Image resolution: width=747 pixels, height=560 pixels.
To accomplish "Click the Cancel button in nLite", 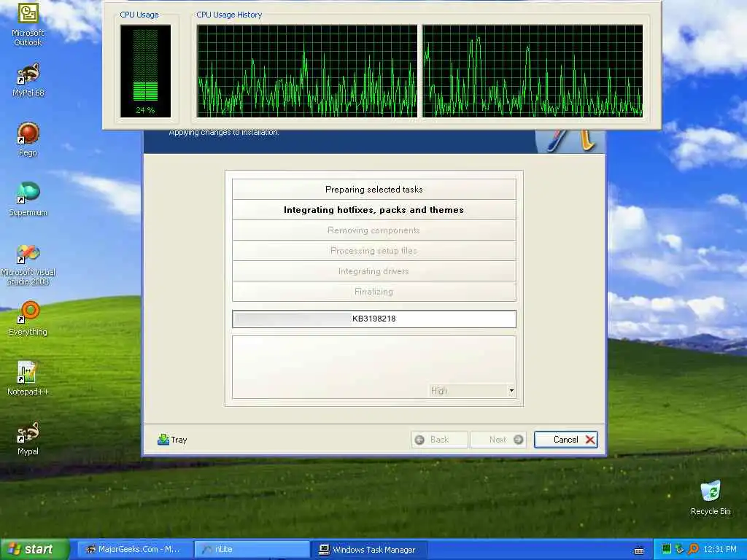I will tap(566, 440).
